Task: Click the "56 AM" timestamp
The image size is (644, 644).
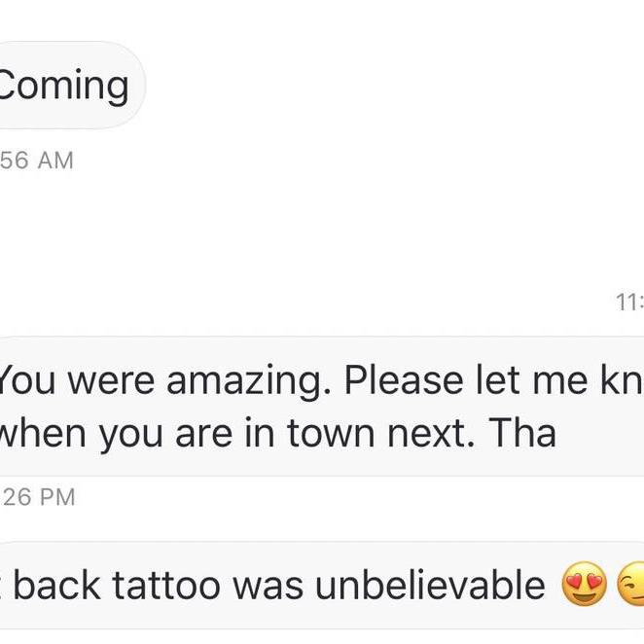Action: tap(37, 161)
